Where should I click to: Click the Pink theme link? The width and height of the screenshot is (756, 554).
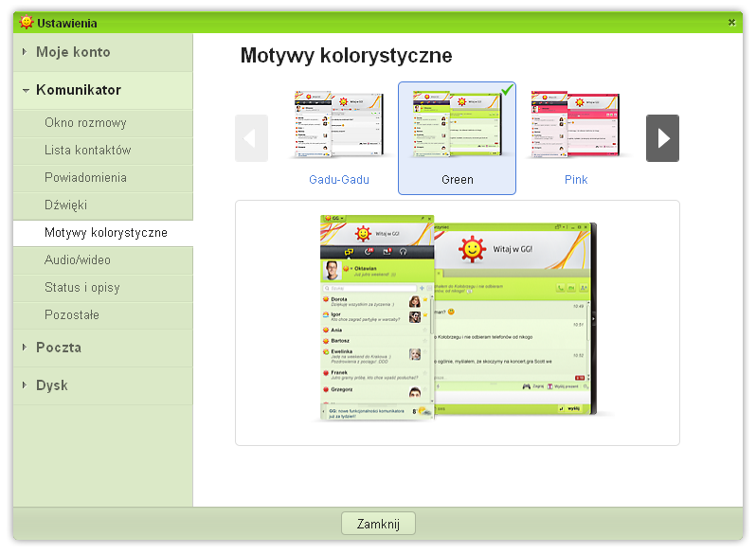(x=576, y=180)
